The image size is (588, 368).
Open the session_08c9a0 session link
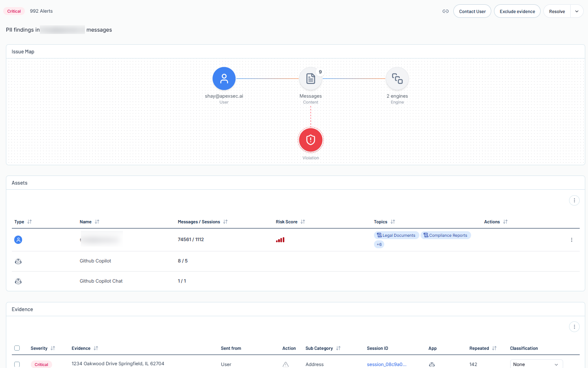(x=386, y=364)
